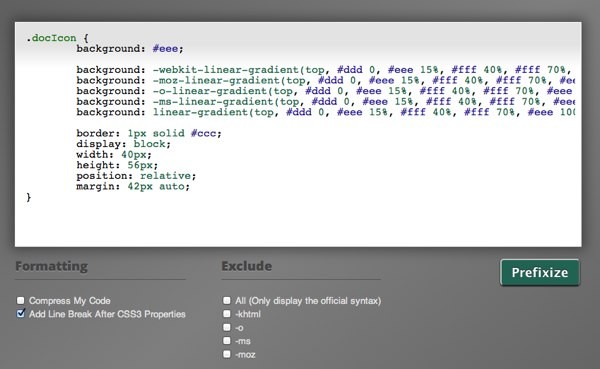Click the -moz-linear-gradient code line
600x369 pixels.
(325, 80)
